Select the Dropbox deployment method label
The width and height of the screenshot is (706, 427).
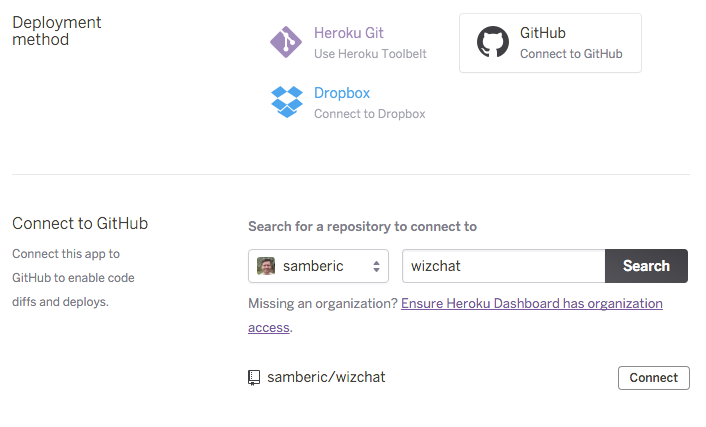tap(342, 93)
